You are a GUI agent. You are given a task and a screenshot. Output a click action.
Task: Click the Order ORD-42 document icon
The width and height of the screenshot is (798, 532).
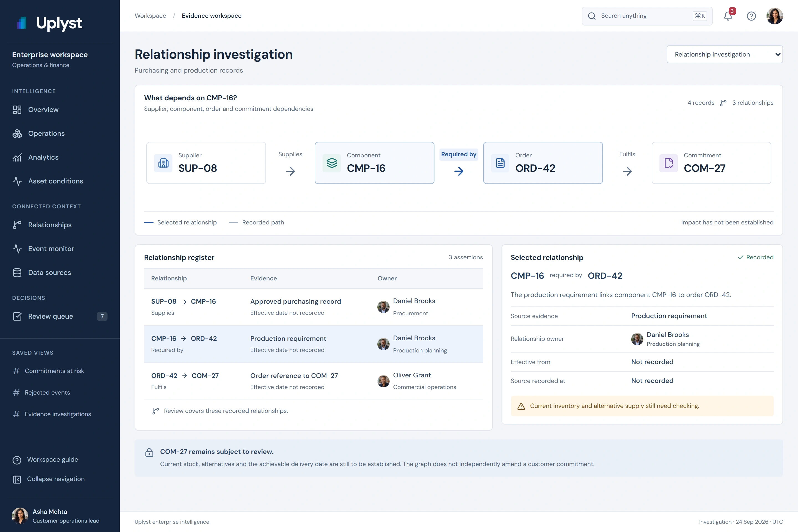(500, 163)
